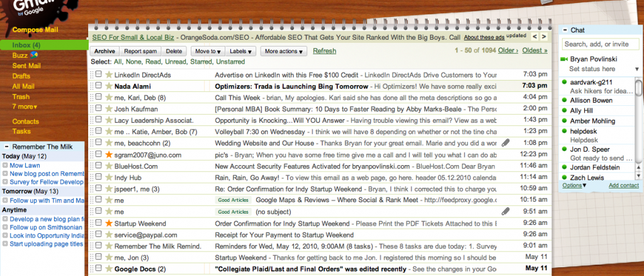644x276 pixels.
Task: Unstar the sgram2007@juno.com email
Action: point(109,154)
